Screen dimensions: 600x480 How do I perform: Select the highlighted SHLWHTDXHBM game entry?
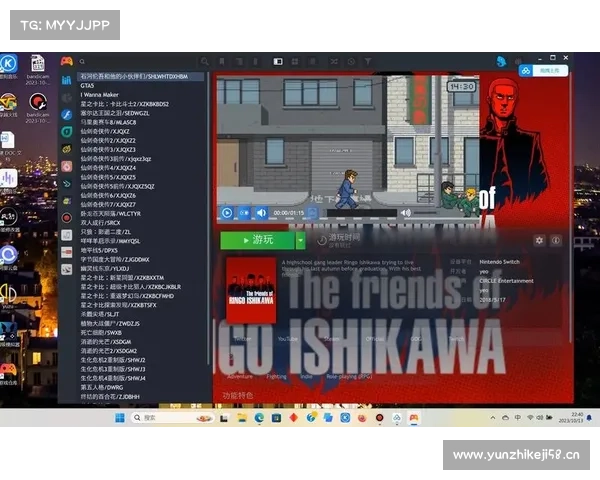point(142,77)
